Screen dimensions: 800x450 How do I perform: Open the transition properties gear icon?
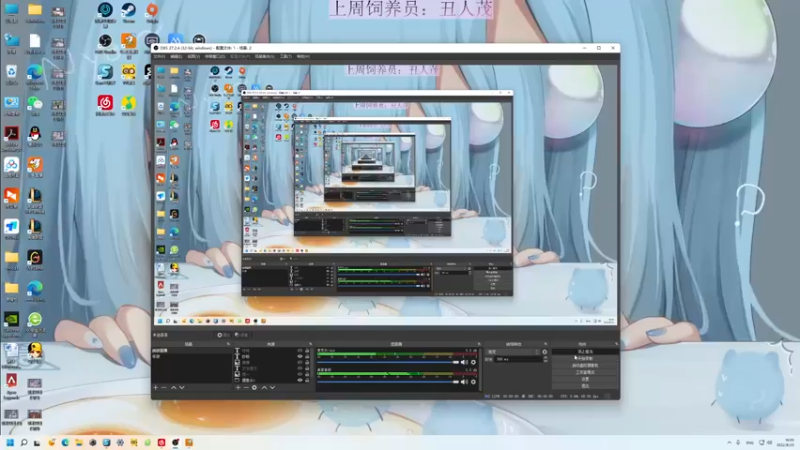coord(544,352)
